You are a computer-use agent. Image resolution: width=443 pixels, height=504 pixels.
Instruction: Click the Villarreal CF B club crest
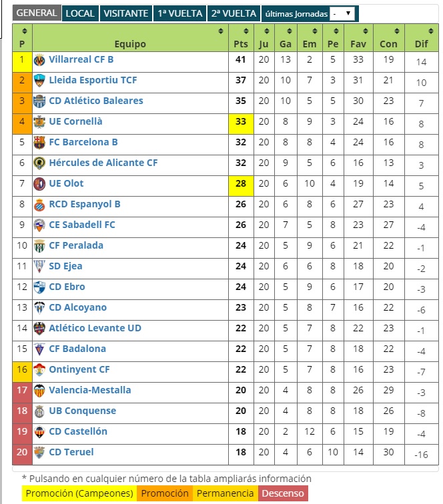pos(39,60)
